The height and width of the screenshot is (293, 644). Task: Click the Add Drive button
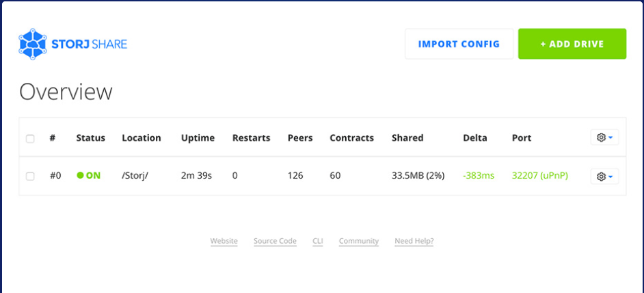point(572,44)
